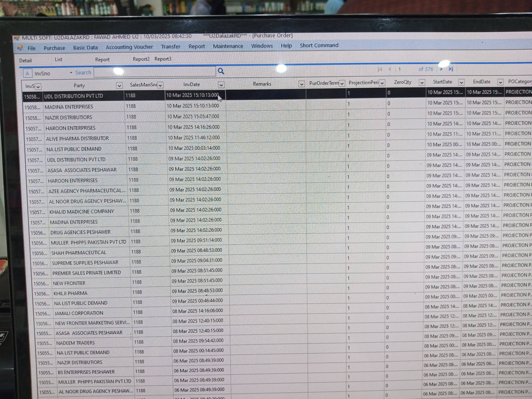Expand the InvSno search field selector
Viewport: 532px width, 399px height.
pyautogui.click(x=71, y=73)
